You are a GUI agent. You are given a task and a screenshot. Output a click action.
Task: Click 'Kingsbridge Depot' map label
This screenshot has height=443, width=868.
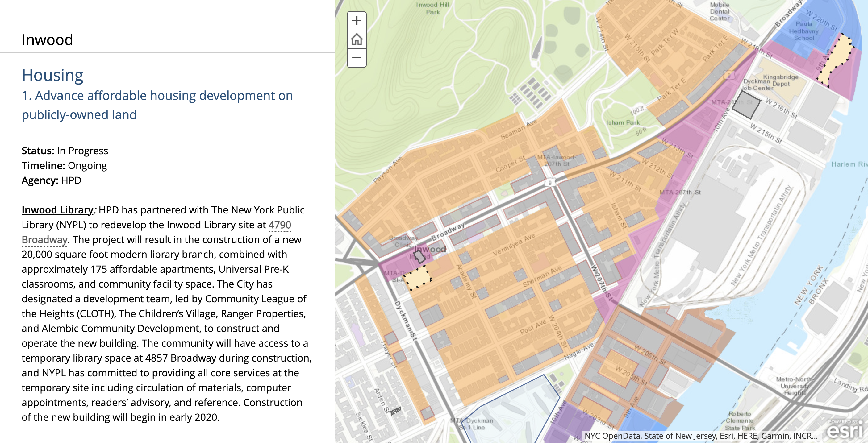tap(781, 80)
